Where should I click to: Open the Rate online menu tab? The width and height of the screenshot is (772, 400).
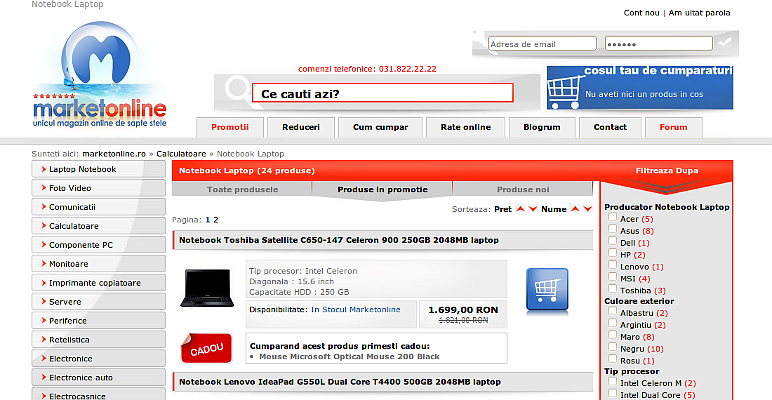click(466, 127)
